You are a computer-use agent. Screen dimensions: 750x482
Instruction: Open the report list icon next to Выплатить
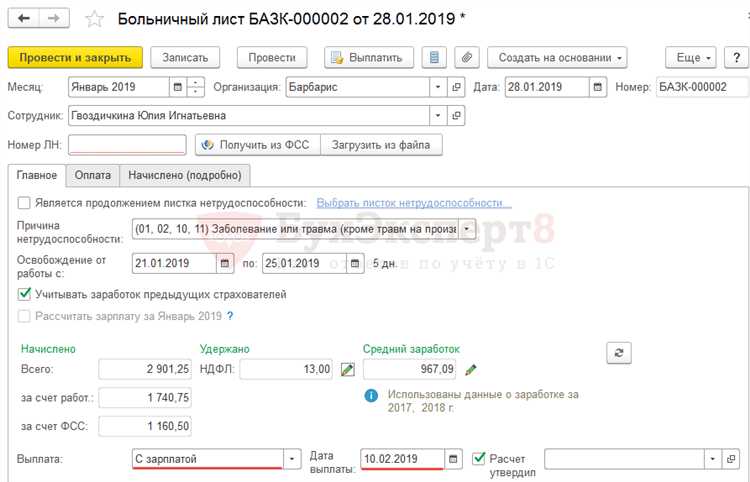[x=434, y=58]
